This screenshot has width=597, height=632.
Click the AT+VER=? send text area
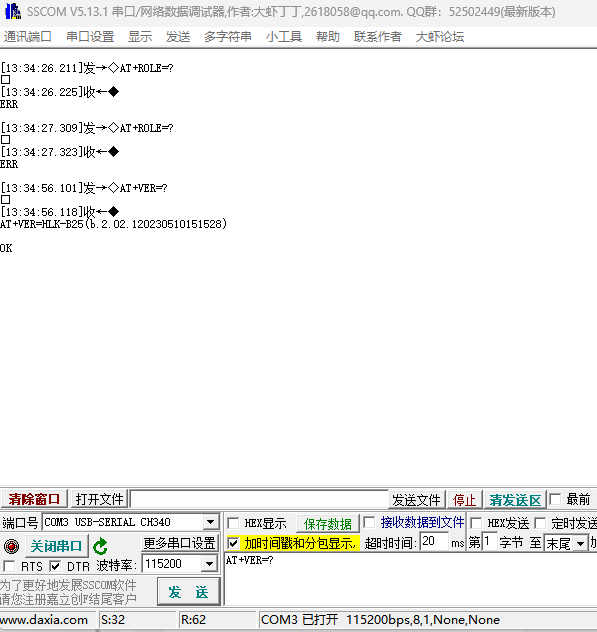click(410, 579)
